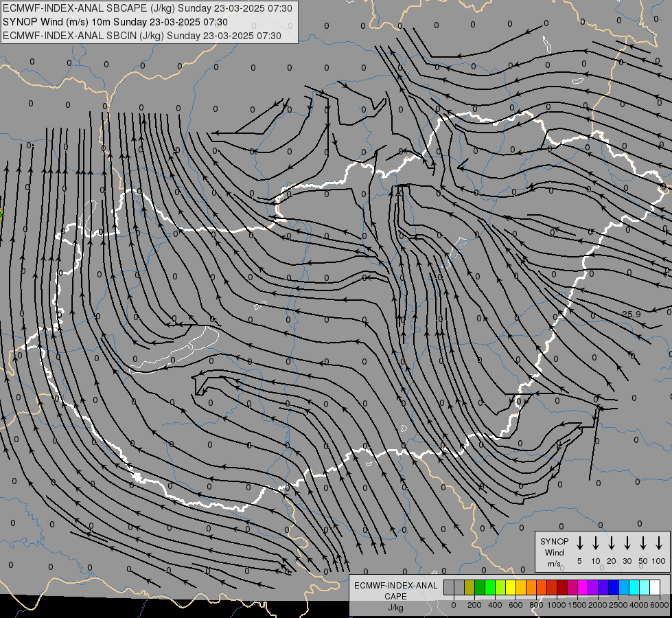
Task: Select the pale light-cyan legend swatch
Action: [x=645, y=588]
